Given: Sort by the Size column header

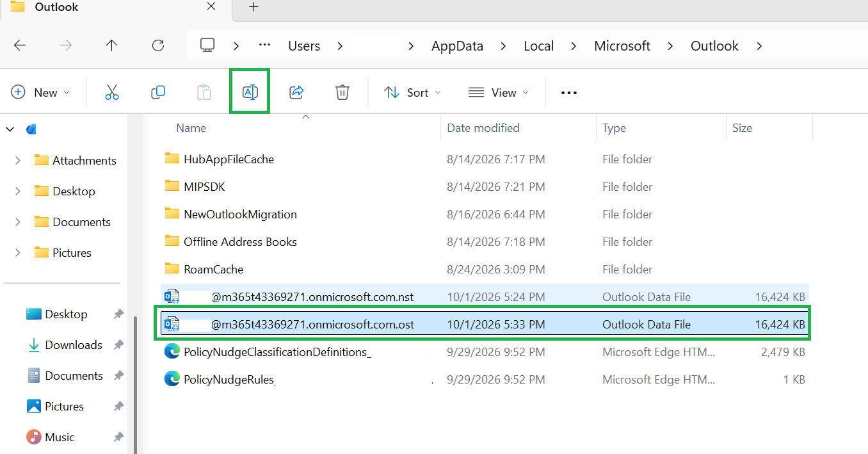Looking at the screenshot, I should (x=742, y=128).
